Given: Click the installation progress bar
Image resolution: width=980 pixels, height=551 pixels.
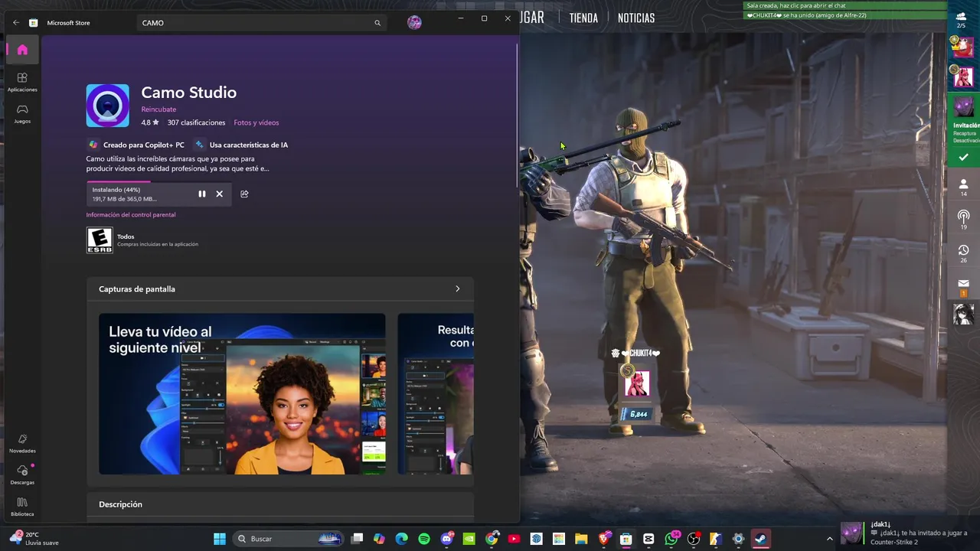Looking at the screenshot, I should (159, 182).
